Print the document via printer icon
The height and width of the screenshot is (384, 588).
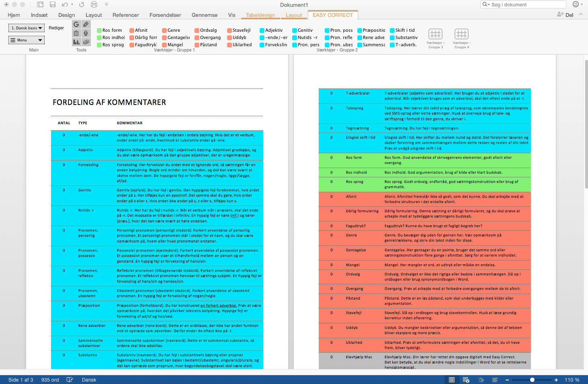click(x=94, y=4)
